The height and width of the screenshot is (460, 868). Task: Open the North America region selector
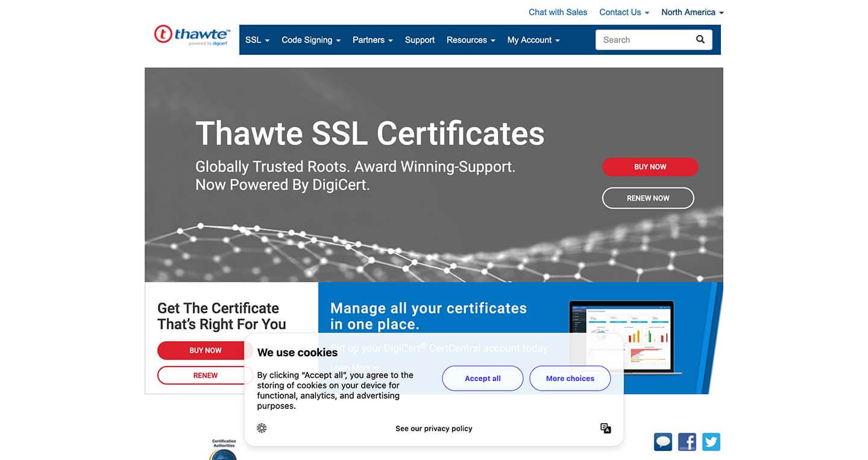coord(693,12)
